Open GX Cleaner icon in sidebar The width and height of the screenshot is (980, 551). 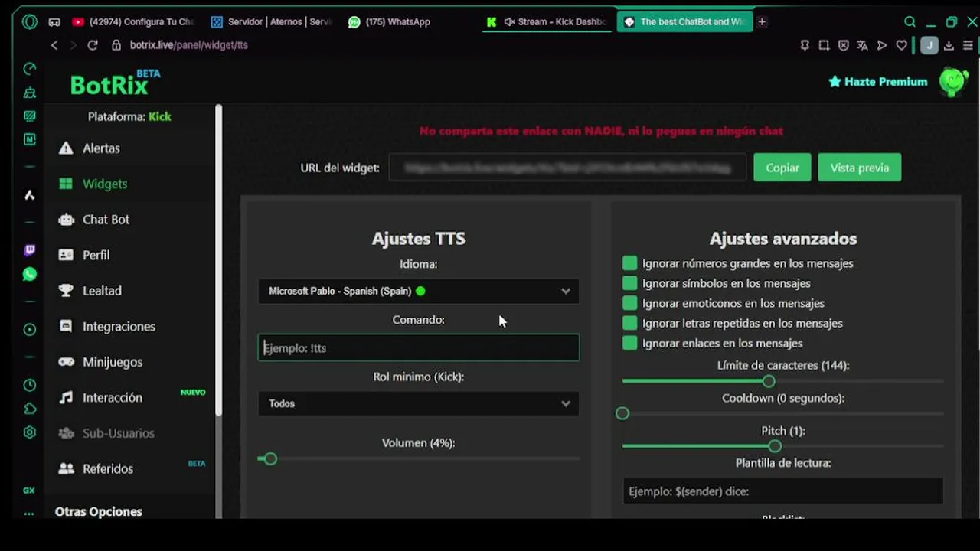[x=30, y=93]
